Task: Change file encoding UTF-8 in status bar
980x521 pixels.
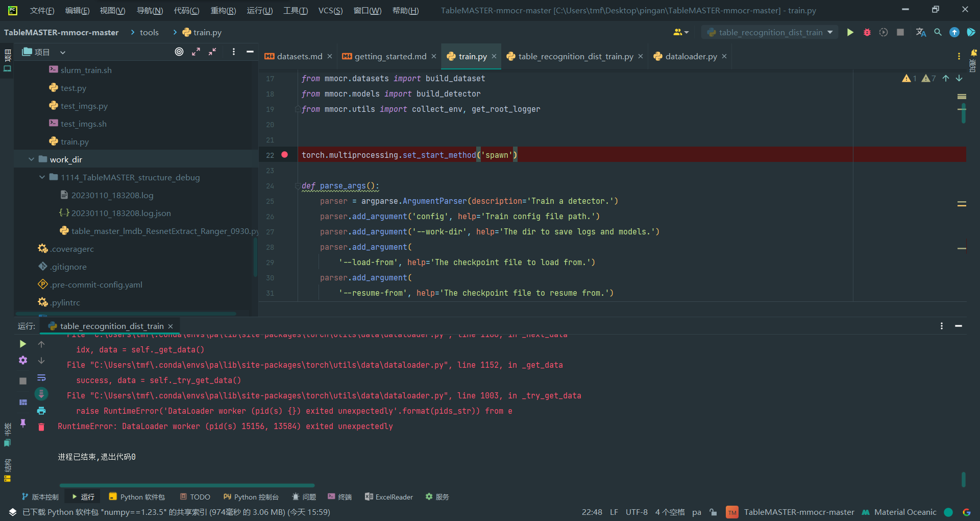Action: point(636,512)
